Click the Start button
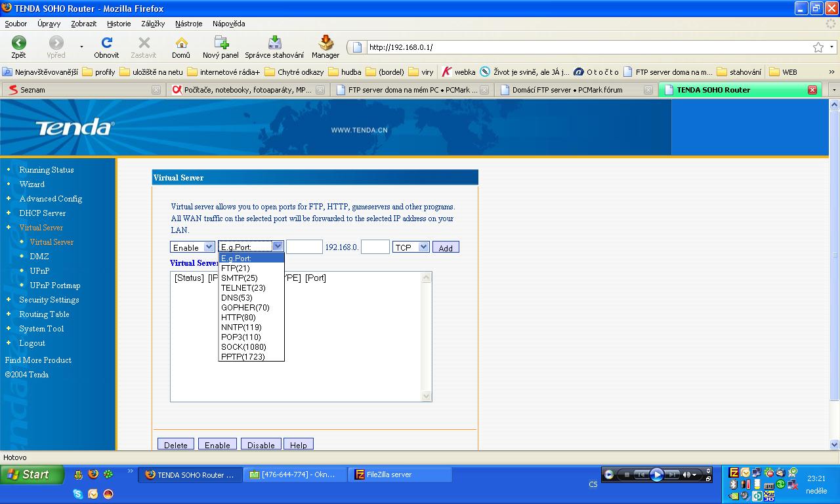The height and width of the screenshot is (504, 840). 32,474
